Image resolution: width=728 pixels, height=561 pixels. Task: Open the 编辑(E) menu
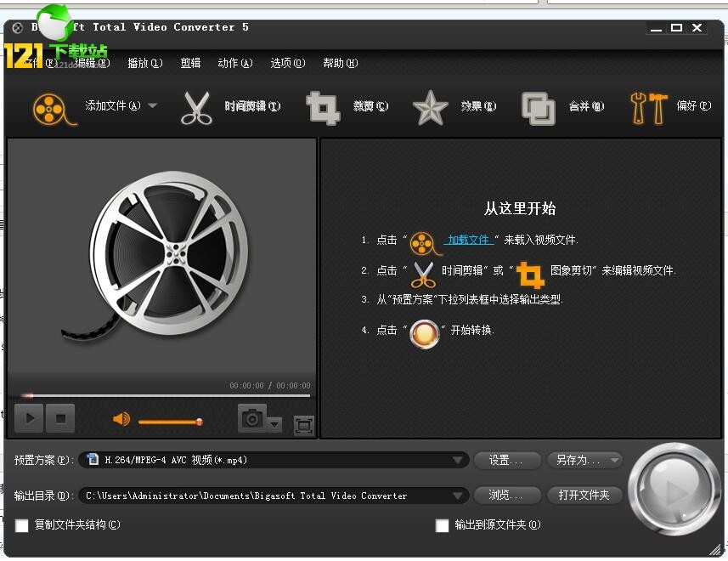point(93,63)
